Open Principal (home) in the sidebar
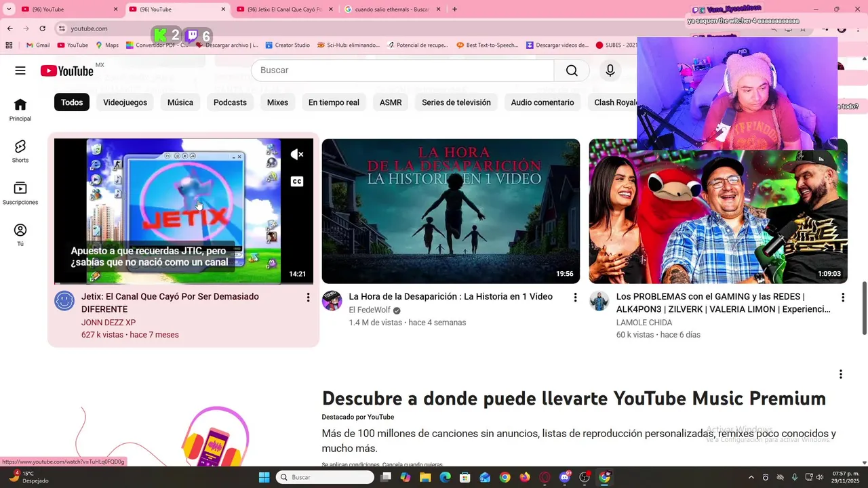Viewport: 868px width, 488px height. tap(20, 110)
